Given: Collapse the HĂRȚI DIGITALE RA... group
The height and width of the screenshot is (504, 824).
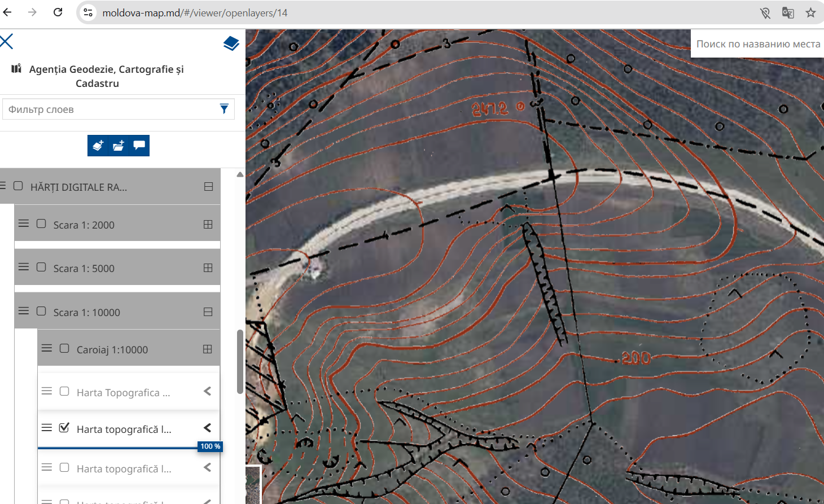Looking at the screenshot, I should 208,186.
